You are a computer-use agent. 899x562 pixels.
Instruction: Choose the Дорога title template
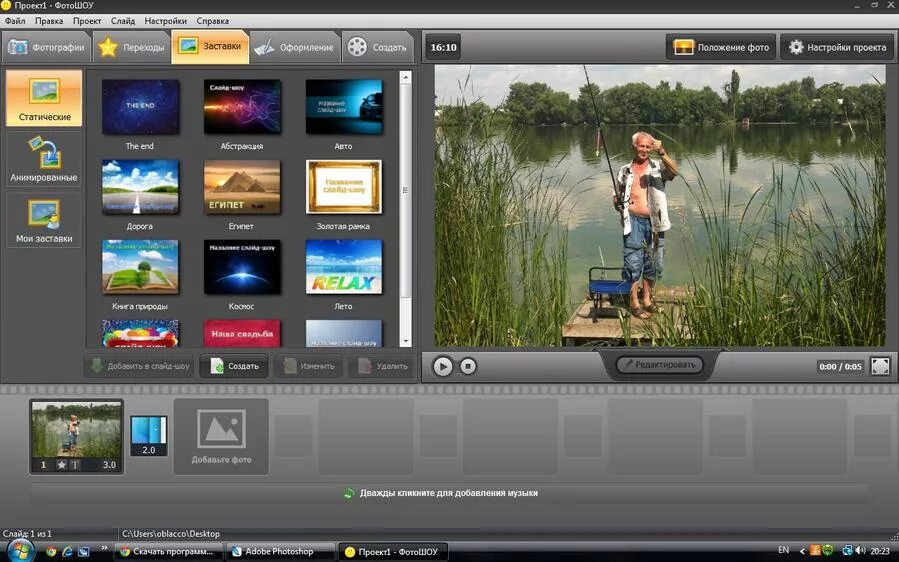click(x=140, y=187)
